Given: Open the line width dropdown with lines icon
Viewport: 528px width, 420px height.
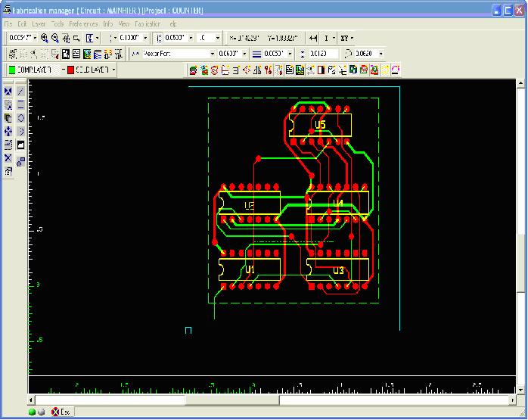Looking at the screenshot, I should (290, 54).
